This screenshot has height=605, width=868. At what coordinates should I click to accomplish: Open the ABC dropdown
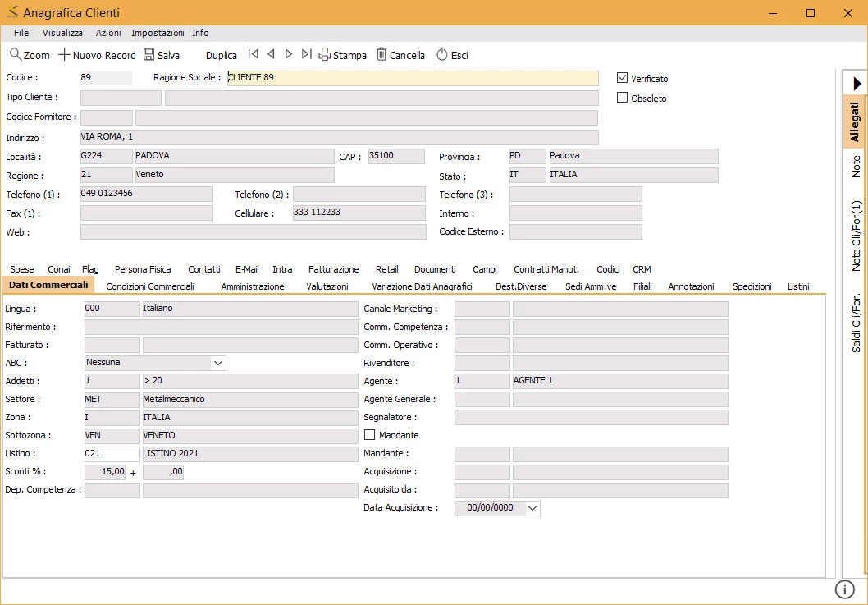[218, 363]
